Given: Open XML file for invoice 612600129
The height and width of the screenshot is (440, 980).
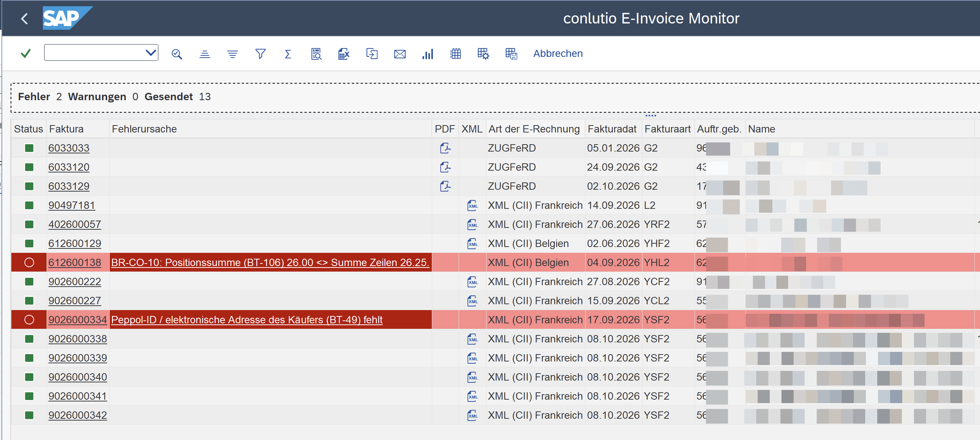Looking at the screenshot, I should click(473, 244).
